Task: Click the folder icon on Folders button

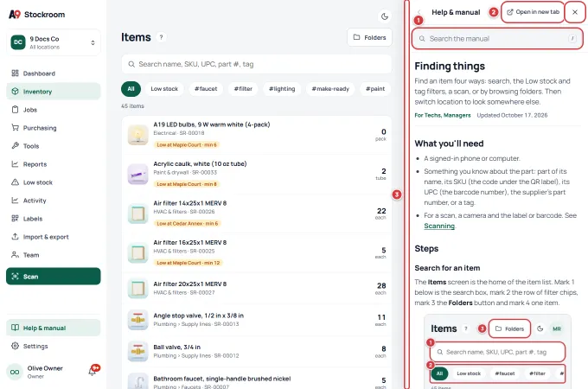Action: click(356, 37)
